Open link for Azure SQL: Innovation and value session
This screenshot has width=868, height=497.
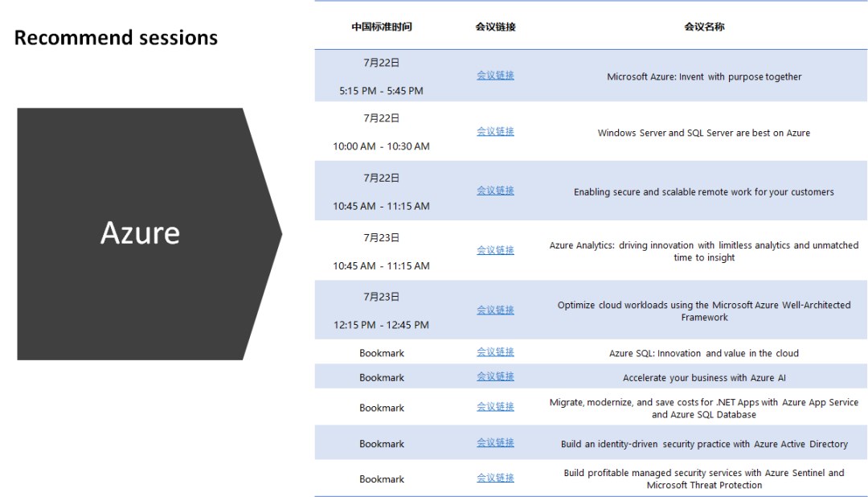[x=495, y=352]
